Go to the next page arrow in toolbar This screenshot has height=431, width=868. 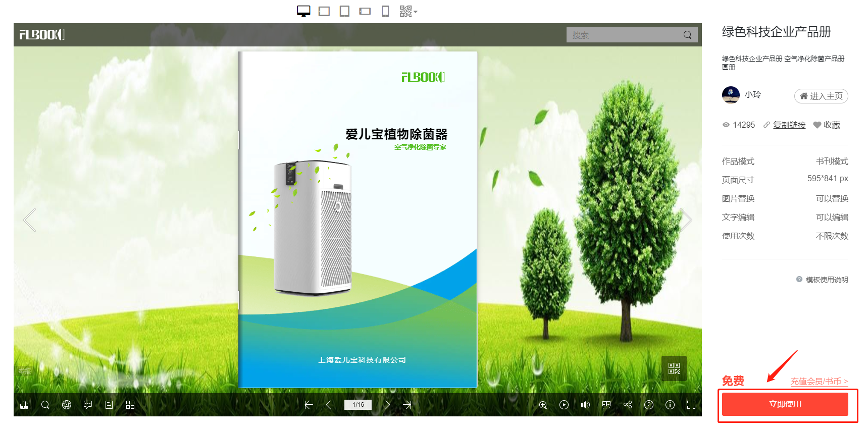tap(386, 405)
